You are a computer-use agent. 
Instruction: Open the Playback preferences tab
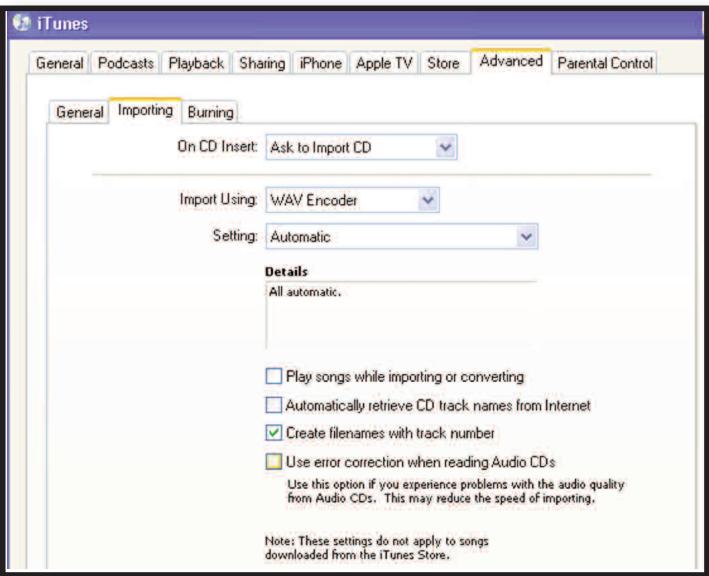click(196, 63)
